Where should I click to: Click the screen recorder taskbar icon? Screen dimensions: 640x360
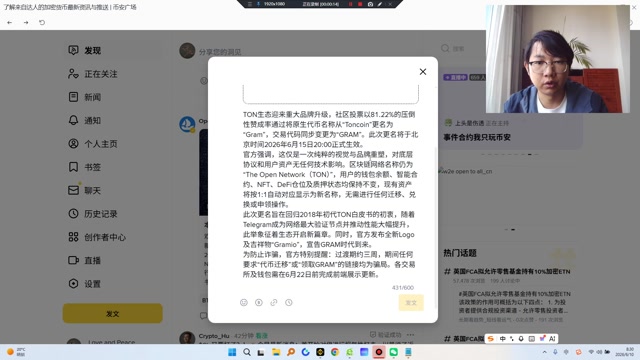(x=379, y=352)
